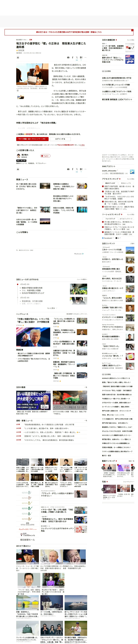Post to X from bottom share bar

77,169
